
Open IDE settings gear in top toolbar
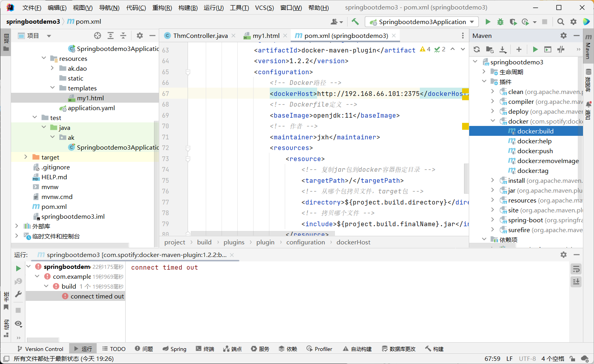tap(573, 22)
